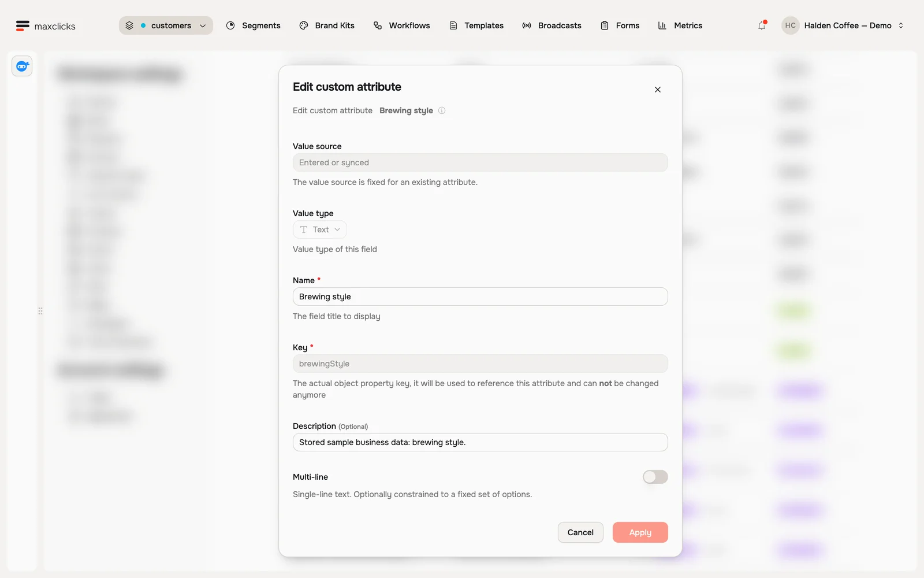Open the assistant bot icon in sidebar

(x=22, y=66)
